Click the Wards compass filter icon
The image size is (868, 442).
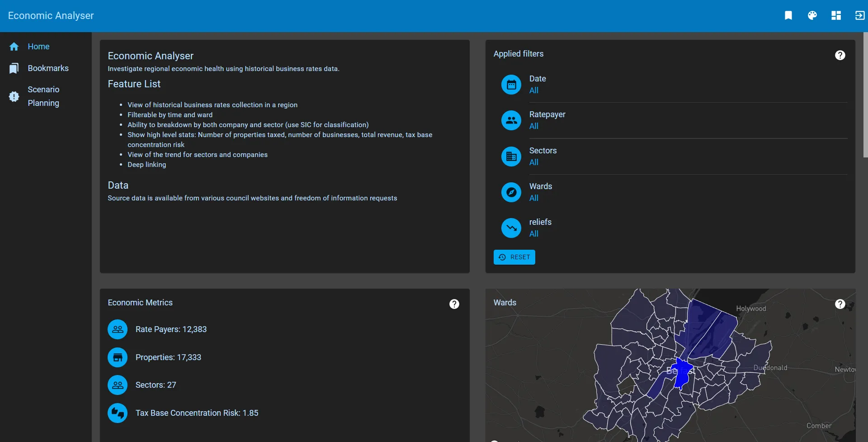point(511,192)
